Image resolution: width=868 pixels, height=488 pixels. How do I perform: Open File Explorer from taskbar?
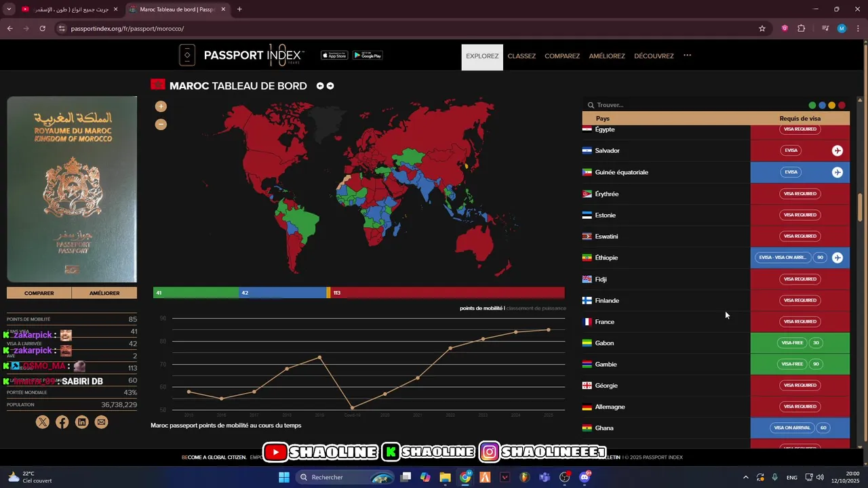[445, 477]
